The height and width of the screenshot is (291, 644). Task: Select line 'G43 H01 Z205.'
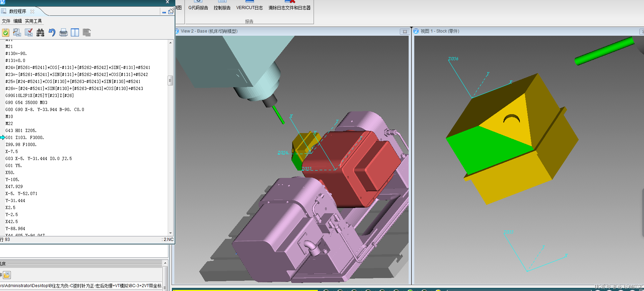click(21, 131)
